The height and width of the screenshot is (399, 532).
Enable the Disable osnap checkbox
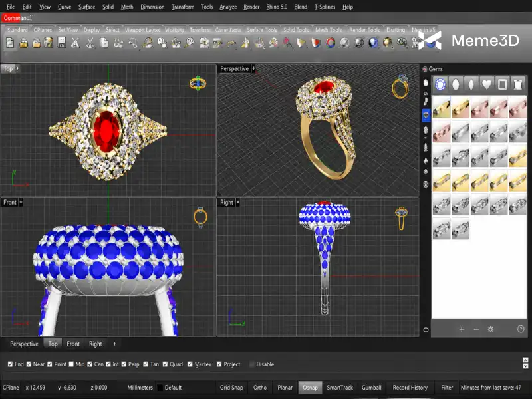252,364
